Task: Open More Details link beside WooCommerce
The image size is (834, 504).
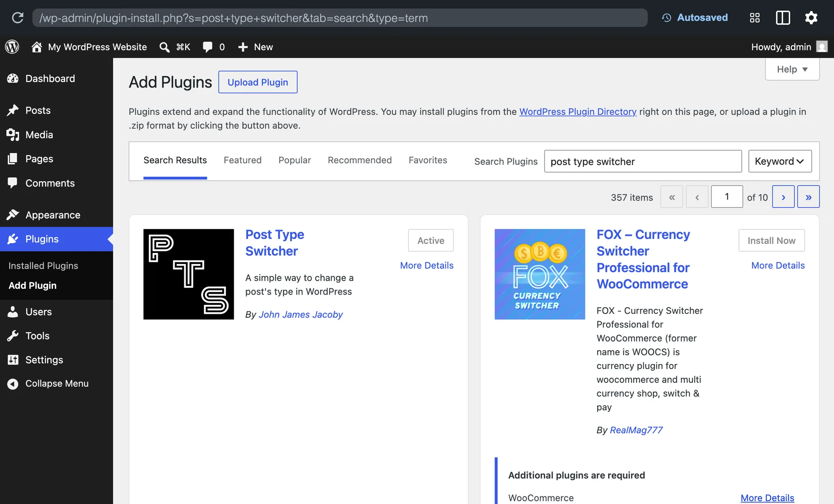Action: click(767, 498)
